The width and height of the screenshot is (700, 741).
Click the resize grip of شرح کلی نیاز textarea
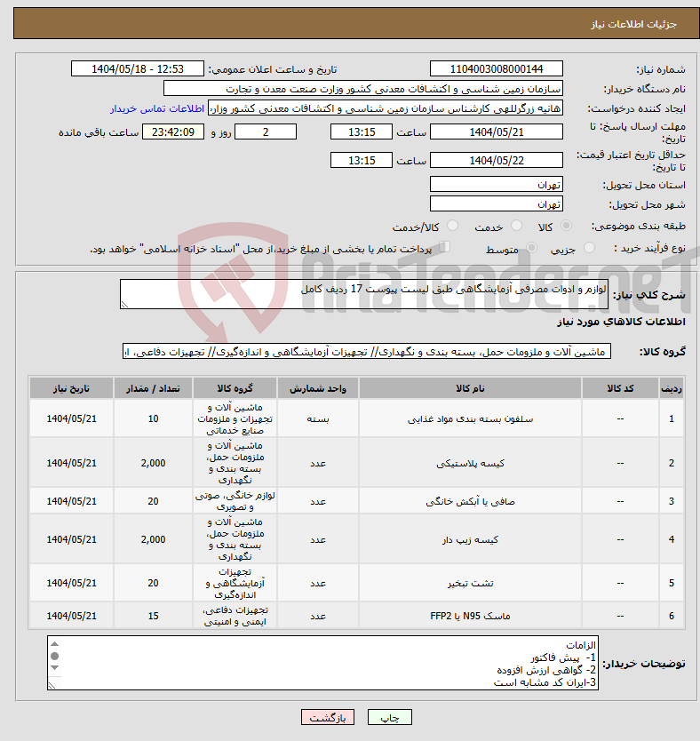pyautogui.click(x=124, y=305)
